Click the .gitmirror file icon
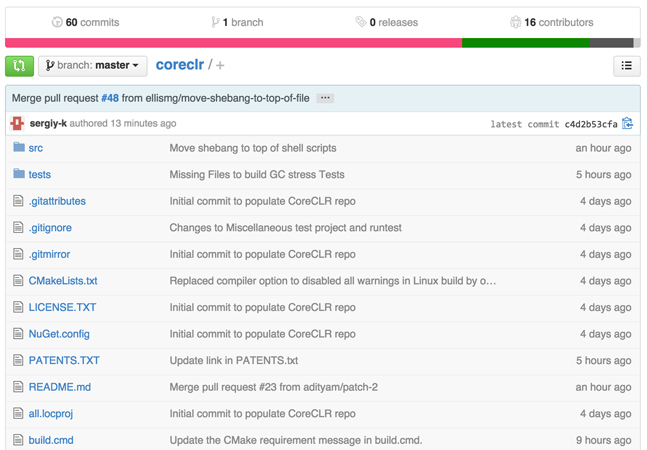 18,254
